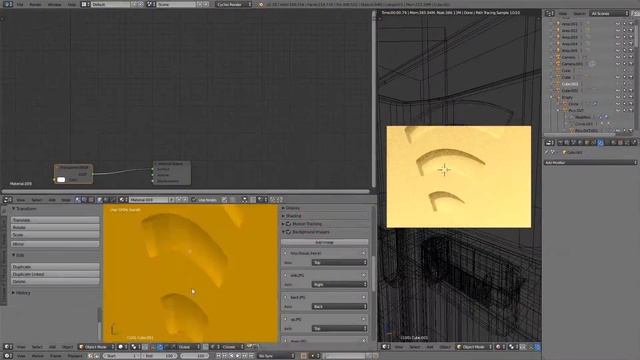The width and height of the screenshot is (640, 360).
Task: Click the play animation button in timeline
Action: pos(238,356)
